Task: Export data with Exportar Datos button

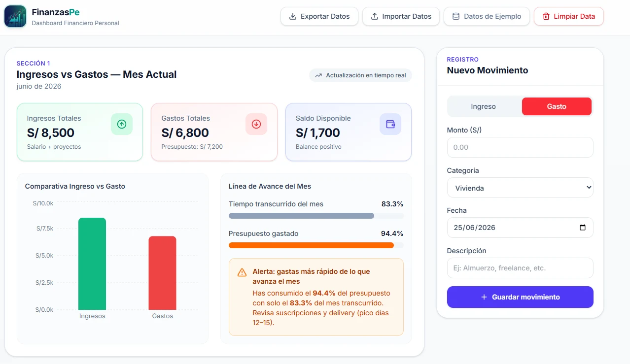Action: click(319, 16)
